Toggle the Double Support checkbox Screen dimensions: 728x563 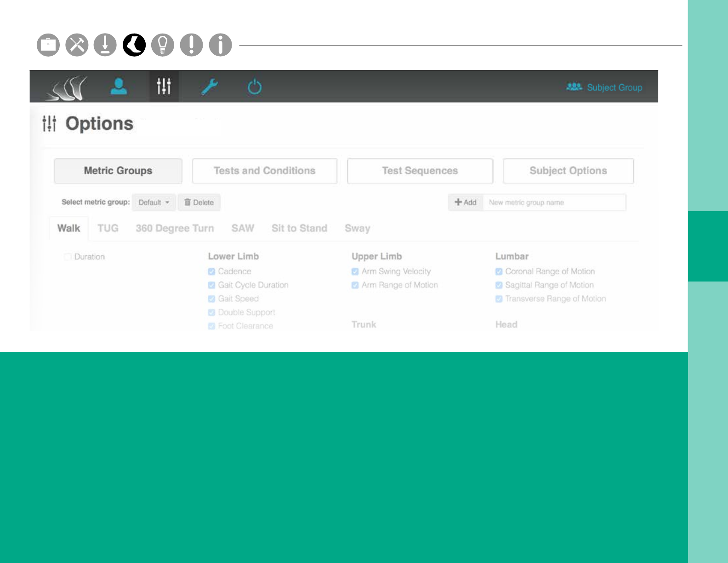[x=211, y=312]
